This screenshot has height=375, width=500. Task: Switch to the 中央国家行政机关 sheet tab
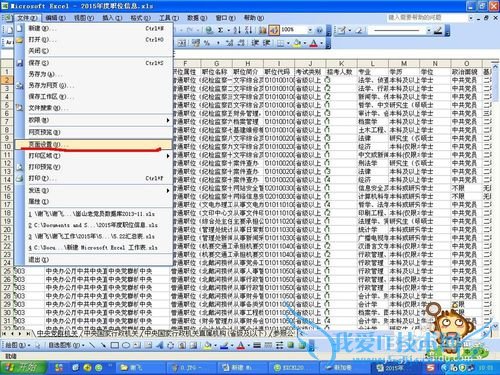pyautogui.click(x=111, y=333)
